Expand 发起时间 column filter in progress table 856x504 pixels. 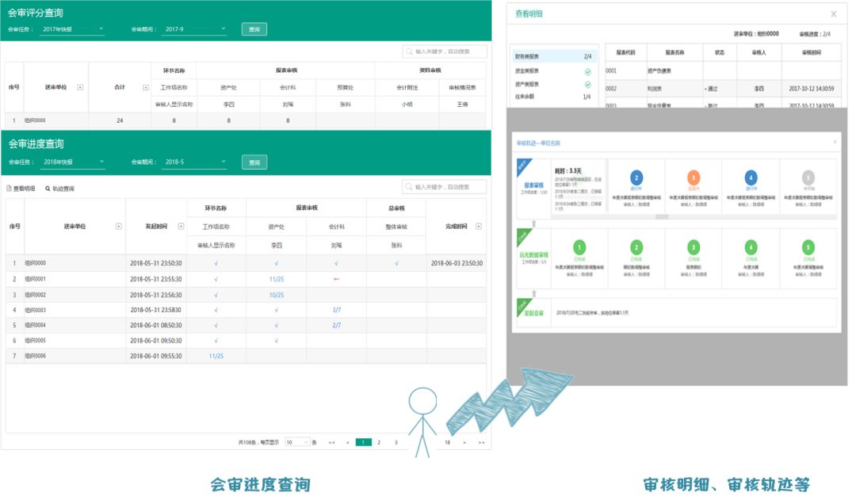181,226
